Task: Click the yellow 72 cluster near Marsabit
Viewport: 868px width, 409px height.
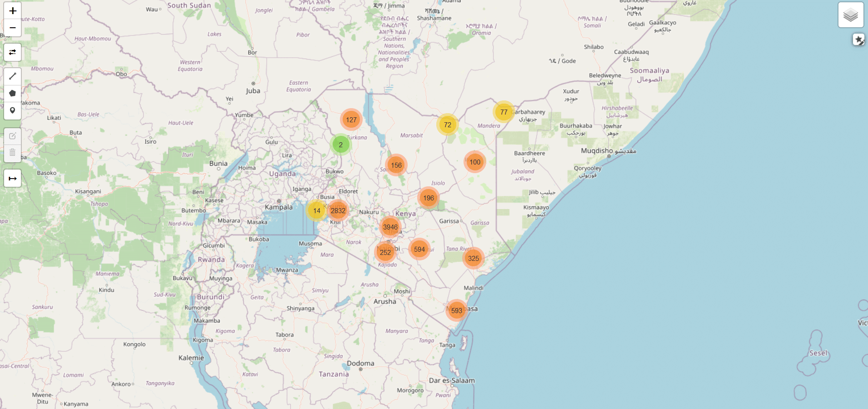Action: tap(448, 124)
